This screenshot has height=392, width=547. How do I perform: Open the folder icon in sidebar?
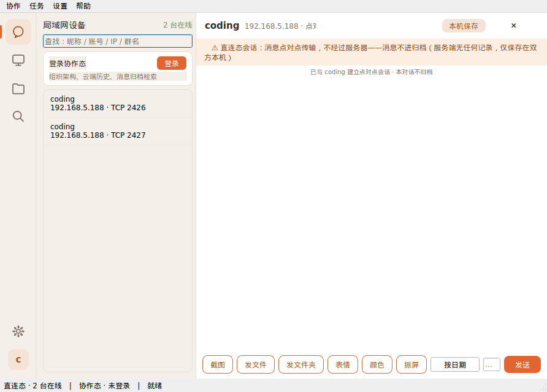point(18,88)
